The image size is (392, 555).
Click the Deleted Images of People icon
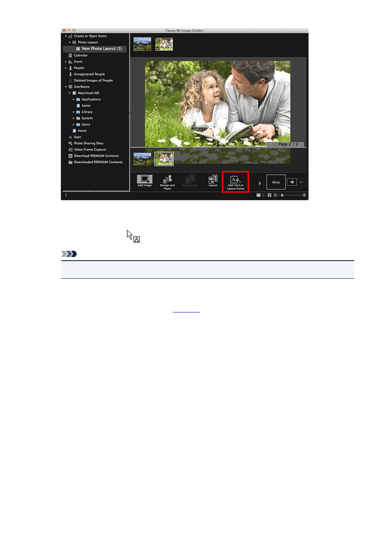(70, 81)
